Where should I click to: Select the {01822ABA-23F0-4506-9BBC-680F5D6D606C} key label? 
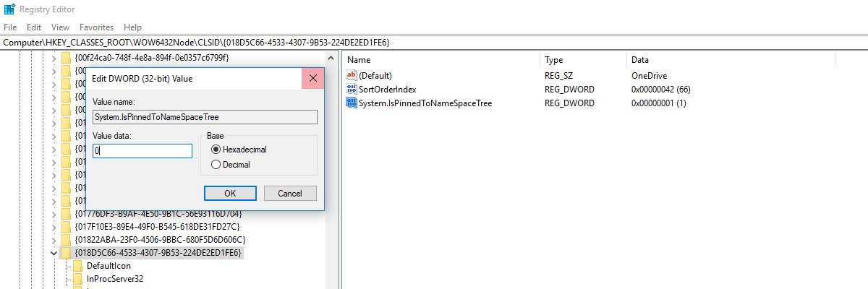pos(160,240)
